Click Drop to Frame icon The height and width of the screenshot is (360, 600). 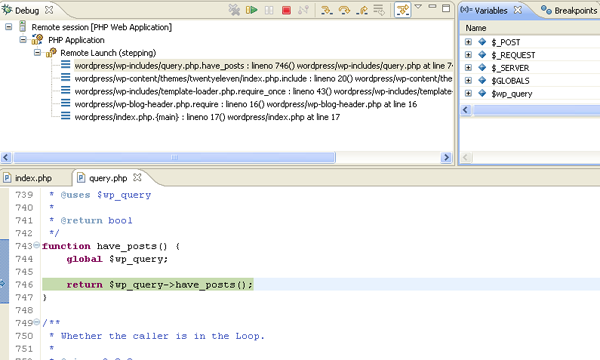(379, 10)
